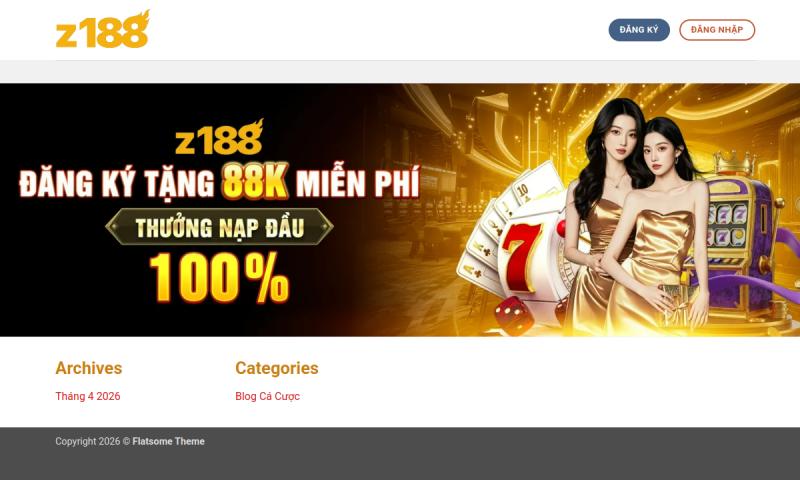Click the Archives heading
This screenshot has height=480, width=800.
[x=89, y=368]
